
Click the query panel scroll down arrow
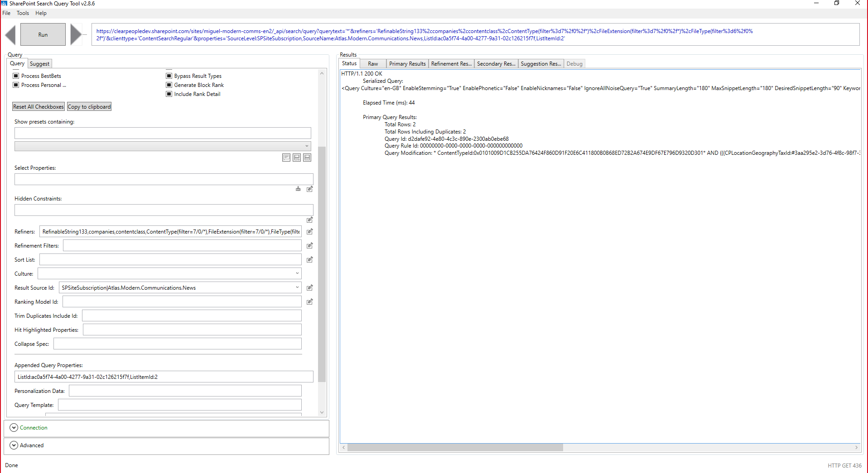pos(322,412)
